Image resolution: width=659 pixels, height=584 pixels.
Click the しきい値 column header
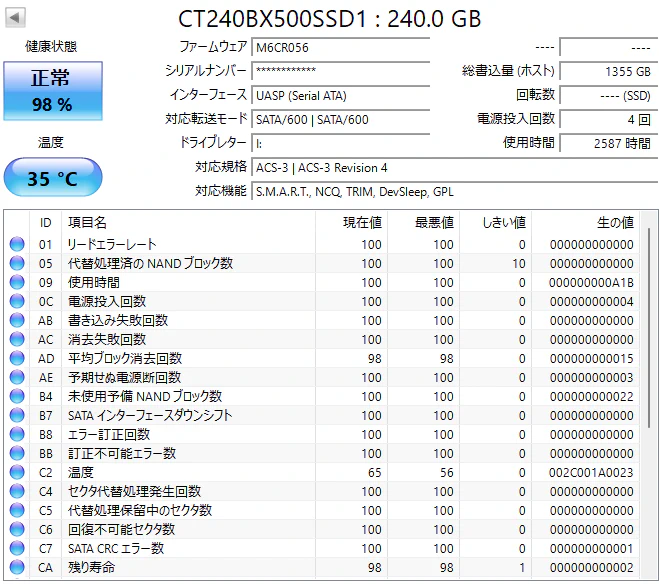pyautogui.click(x=496, y=222)
